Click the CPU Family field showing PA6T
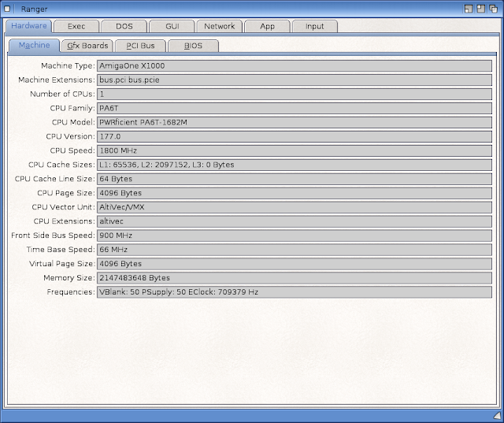The width and height of the screenshot is (504, 423). pos(295,109)
